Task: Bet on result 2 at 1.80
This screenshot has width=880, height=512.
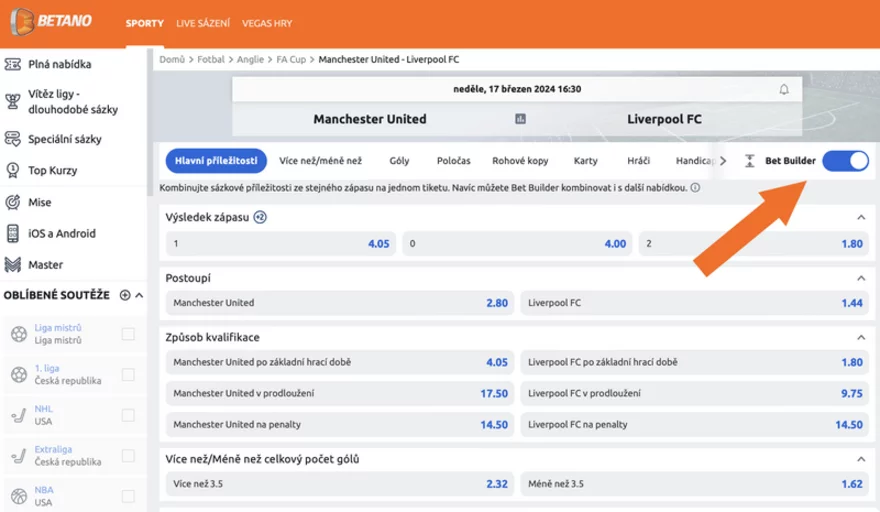Action: point(754,244)
